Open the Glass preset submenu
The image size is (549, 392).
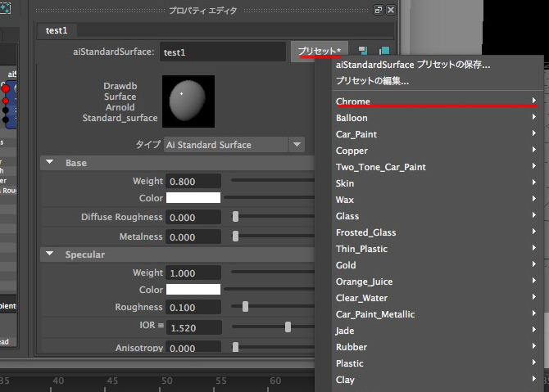coord(436,216)
